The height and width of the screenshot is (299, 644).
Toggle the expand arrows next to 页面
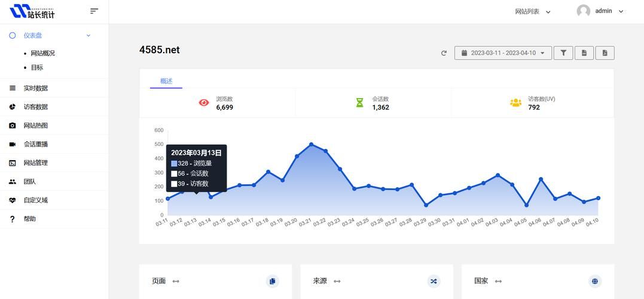(x=176, y=281)
